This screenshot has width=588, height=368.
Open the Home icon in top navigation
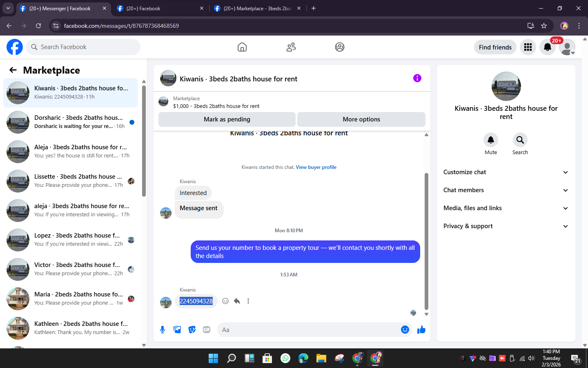(242, 47)
